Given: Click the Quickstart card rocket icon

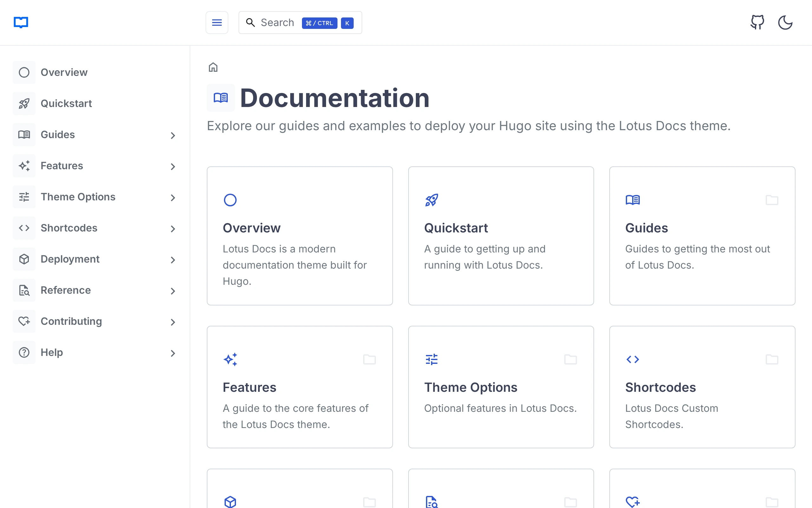Looking at the screenshot, I should [431, 200].
